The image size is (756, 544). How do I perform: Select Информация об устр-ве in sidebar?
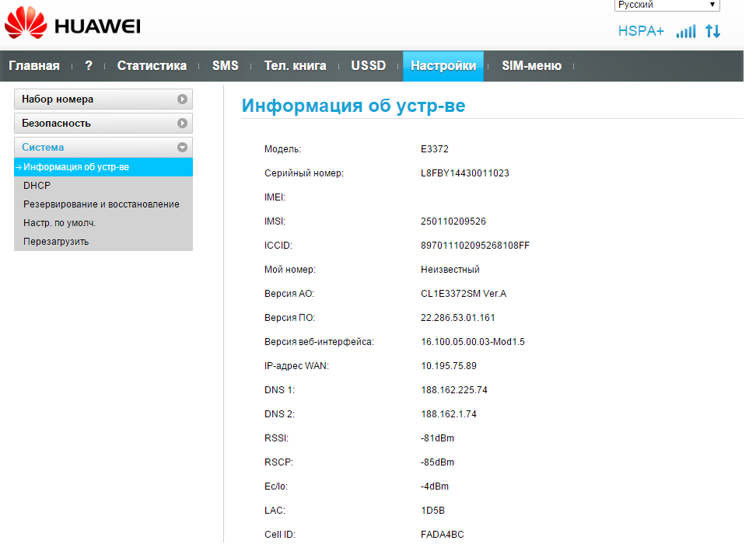[x=103, y=167]
